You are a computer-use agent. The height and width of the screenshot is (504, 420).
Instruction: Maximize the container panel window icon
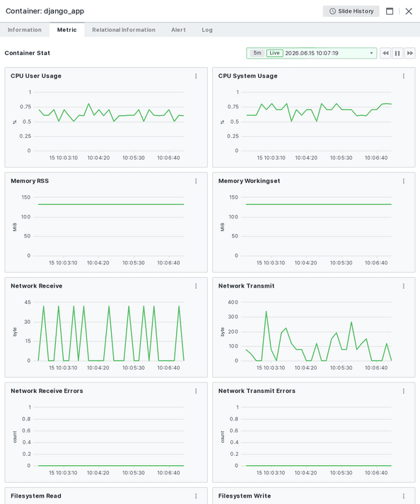click(390, 11)
